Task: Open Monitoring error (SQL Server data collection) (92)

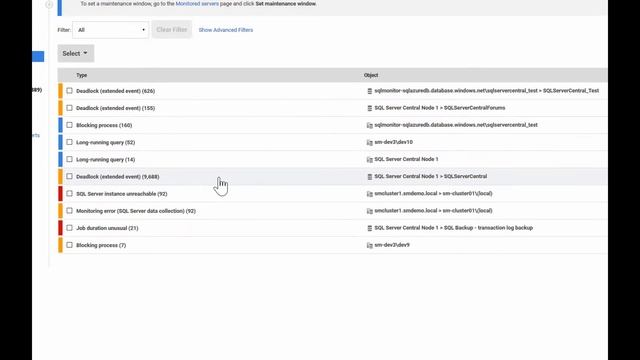Action: pyautogui.click(x=136, y=211)
